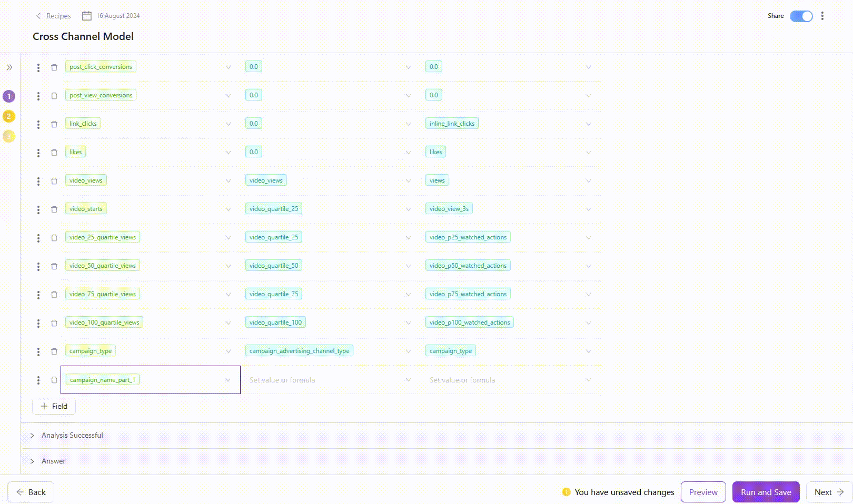Open dropdown for link_clicks second column 0.0
The height and width of the screenshot is (504, 853).
tap(409, 124)
